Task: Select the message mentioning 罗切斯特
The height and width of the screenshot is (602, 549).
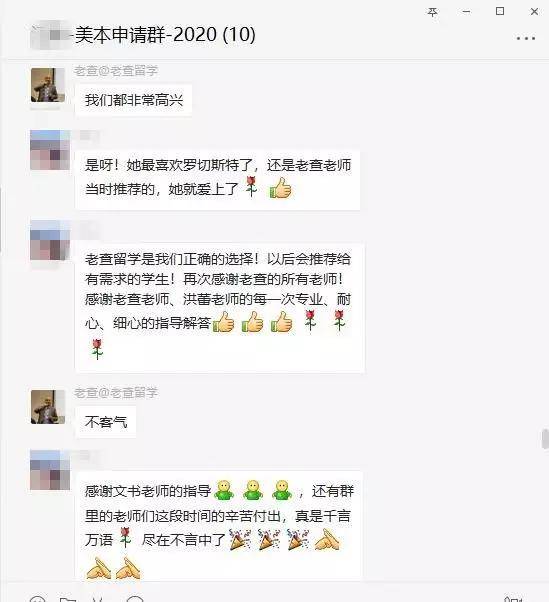Action: [218, 179]
